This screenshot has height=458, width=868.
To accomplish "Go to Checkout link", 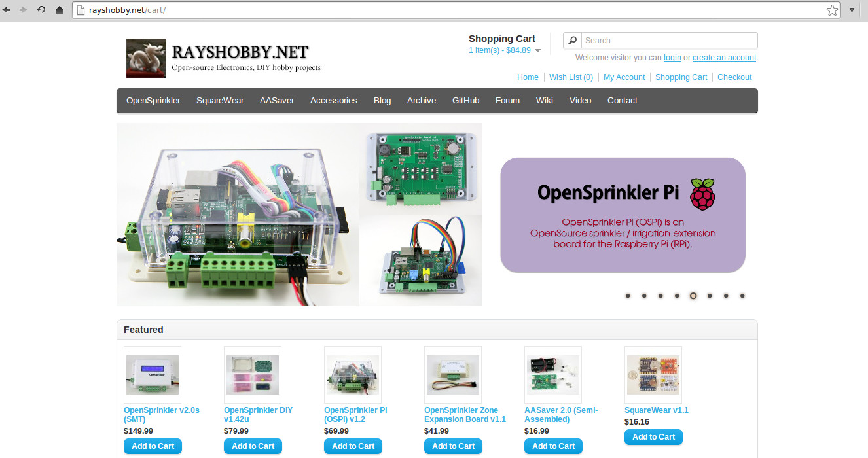I will click(x=734, y=77).
